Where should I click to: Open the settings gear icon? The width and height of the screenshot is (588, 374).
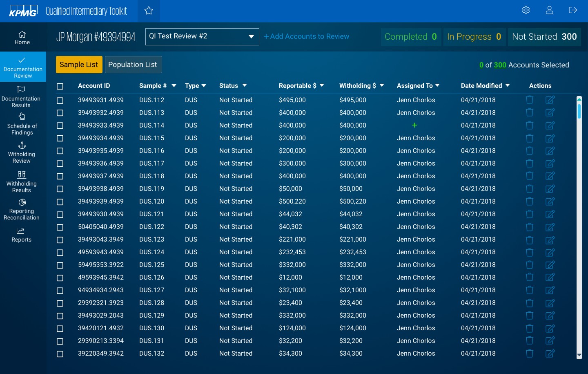[x=526, y=10]
